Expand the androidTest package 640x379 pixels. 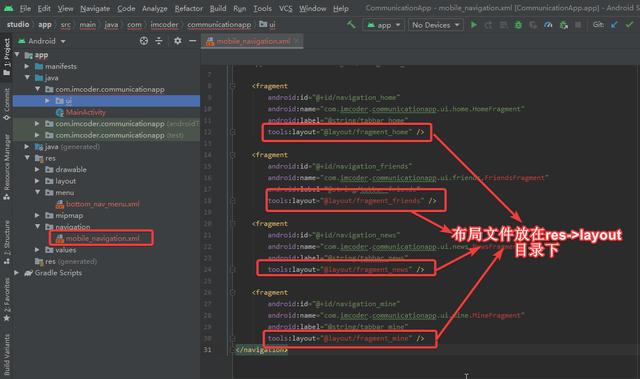(37, 123)
